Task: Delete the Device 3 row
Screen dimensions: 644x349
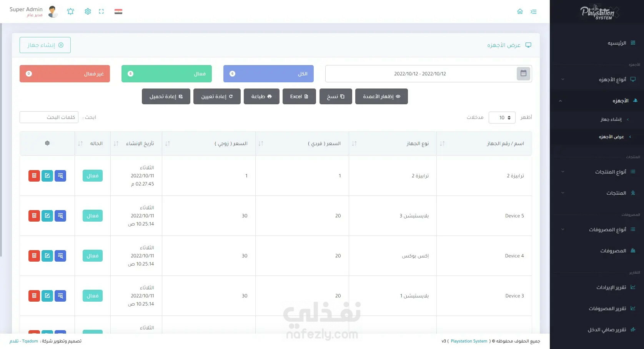Action: [34, 296]
